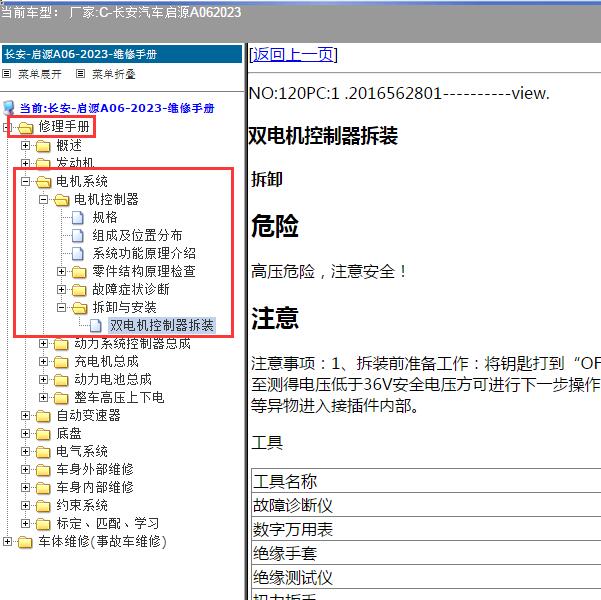
Task: Click the 故障诊断仪 table cell
Action: (426, 505)
